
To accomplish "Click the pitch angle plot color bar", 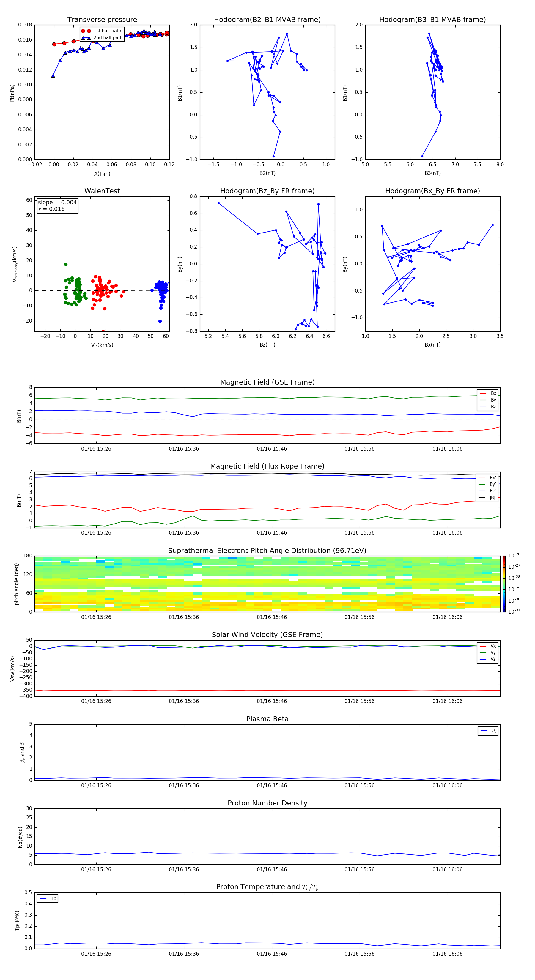I will (504, 584).
